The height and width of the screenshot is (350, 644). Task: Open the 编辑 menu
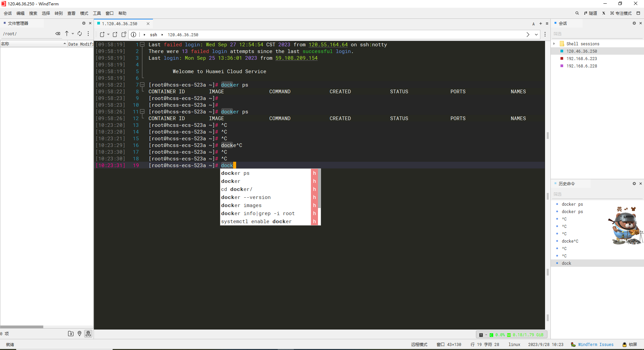20,13
